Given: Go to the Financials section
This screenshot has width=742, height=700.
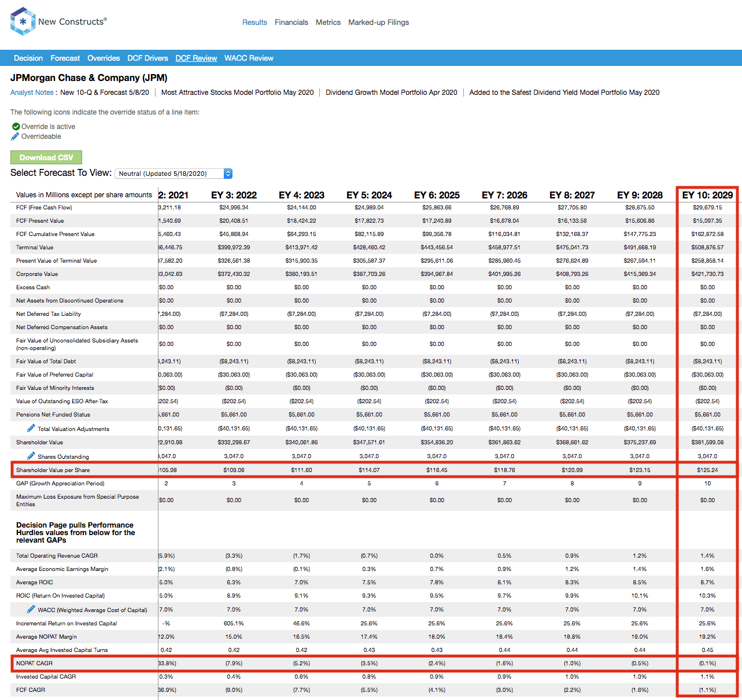Looking at the screenshot, I should tap(291, 23).
